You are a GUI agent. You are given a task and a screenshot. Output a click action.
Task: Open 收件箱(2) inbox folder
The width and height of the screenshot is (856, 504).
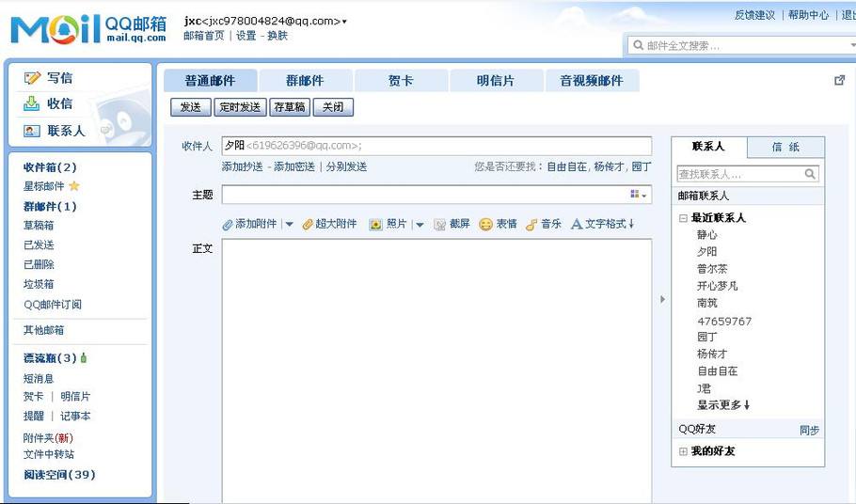50,167
